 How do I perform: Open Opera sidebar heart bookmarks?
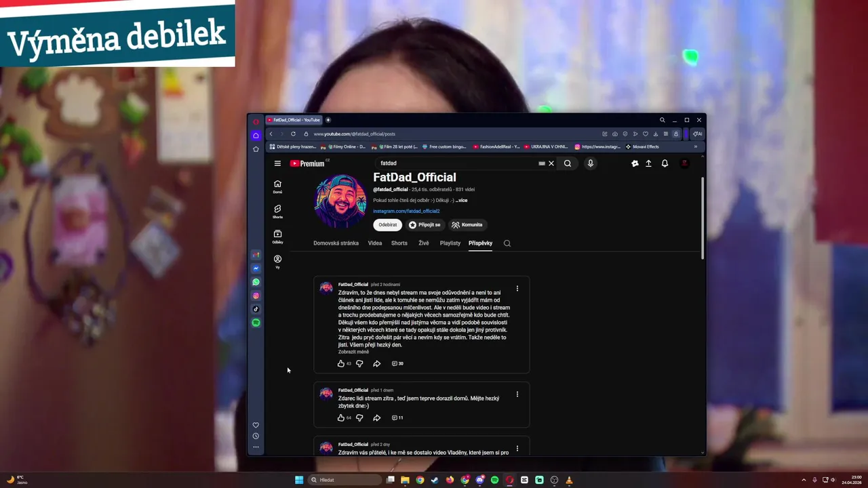point(256,425)
